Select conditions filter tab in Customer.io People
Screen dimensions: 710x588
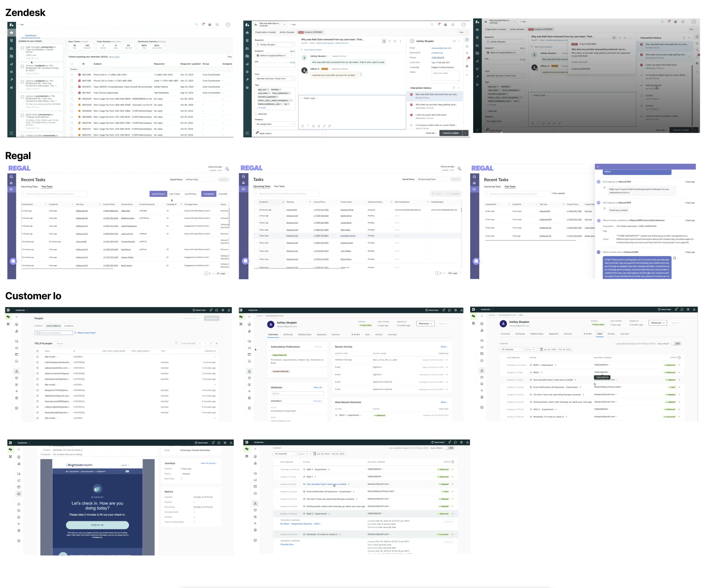[69, 326]
